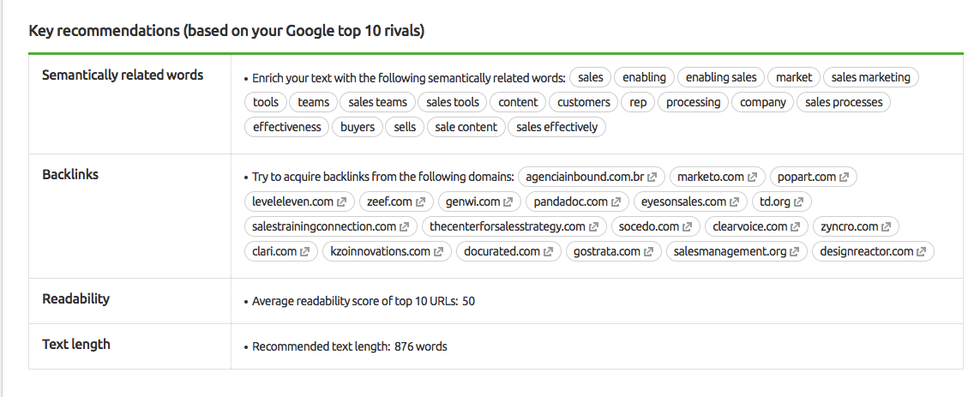Image resolution: width=980 pixels, height=397 pixels.
Task: Choose the "sales effectively" keyword tag
Action: 556,127
